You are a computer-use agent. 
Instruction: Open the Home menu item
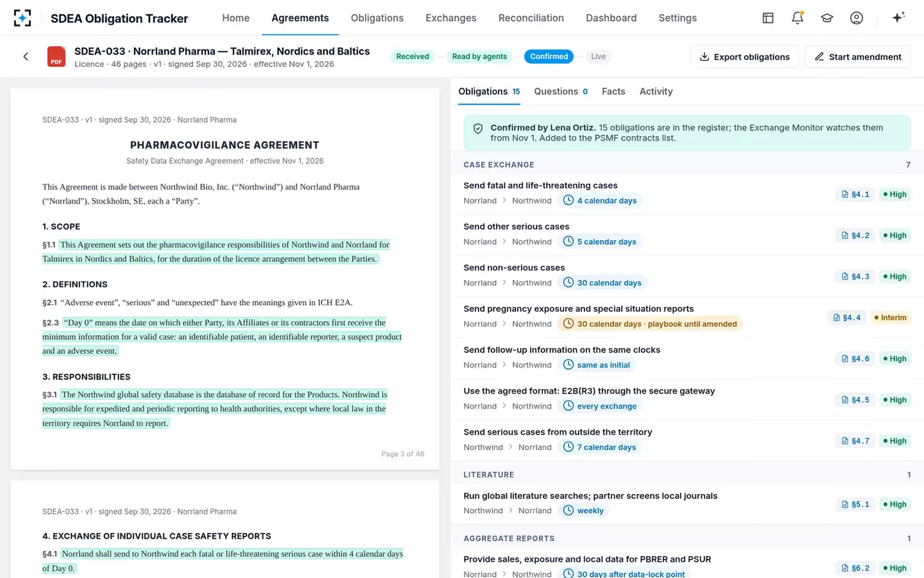[235, 18]
